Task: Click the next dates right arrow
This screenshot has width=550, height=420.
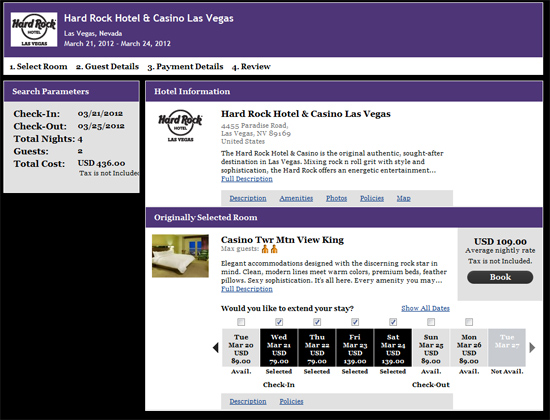Action: [532, 348]
